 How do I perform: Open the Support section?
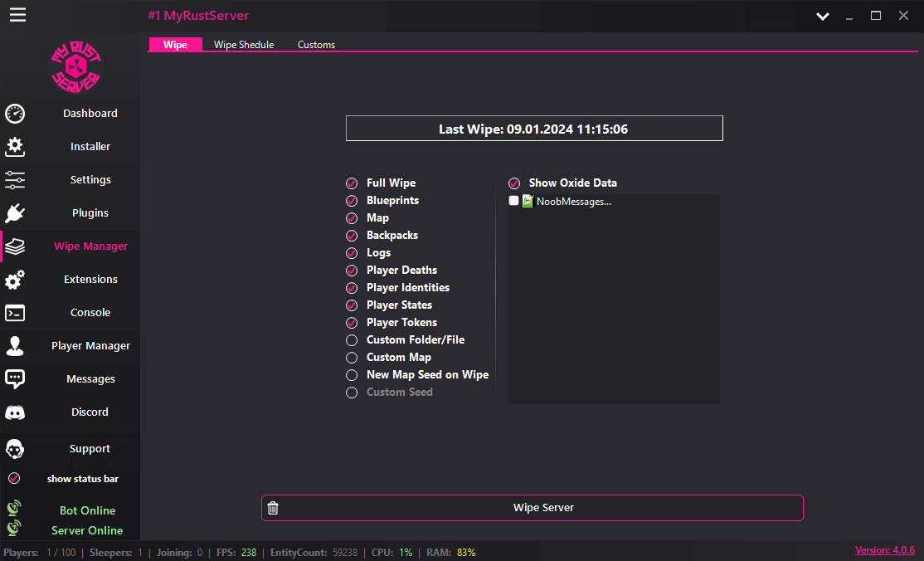tap(90, 448)
